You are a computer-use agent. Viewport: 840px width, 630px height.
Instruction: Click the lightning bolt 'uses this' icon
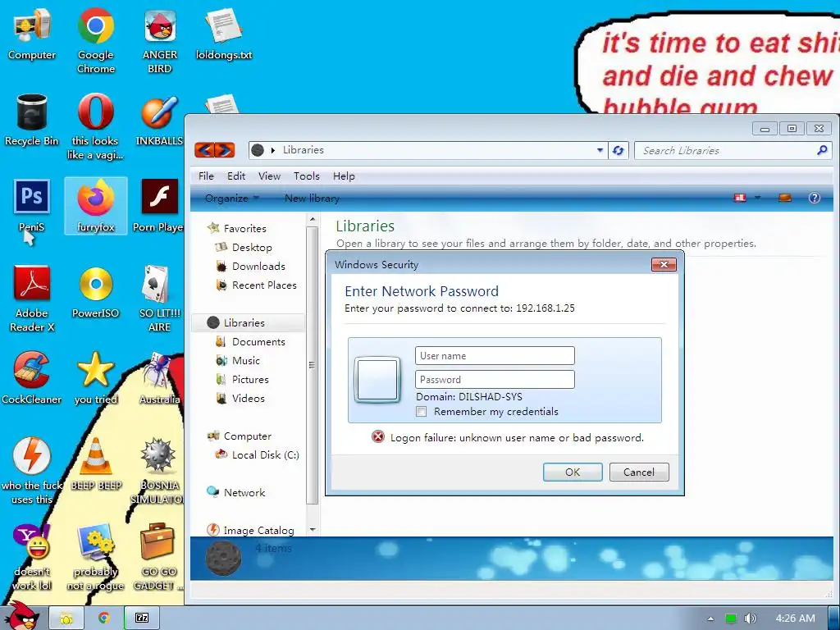click(x=32, y=456)
